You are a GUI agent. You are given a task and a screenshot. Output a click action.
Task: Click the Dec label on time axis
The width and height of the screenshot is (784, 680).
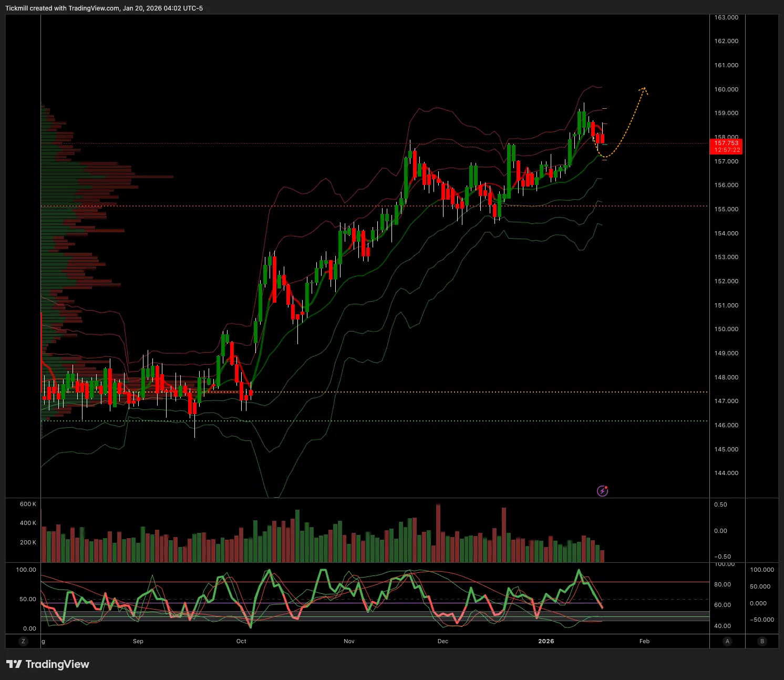pyautogui.click(x=443, y=641)
